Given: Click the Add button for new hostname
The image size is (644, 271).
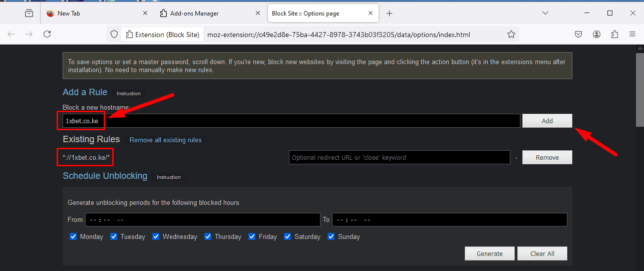Looking at the screenshot, I should pos(547,121).
